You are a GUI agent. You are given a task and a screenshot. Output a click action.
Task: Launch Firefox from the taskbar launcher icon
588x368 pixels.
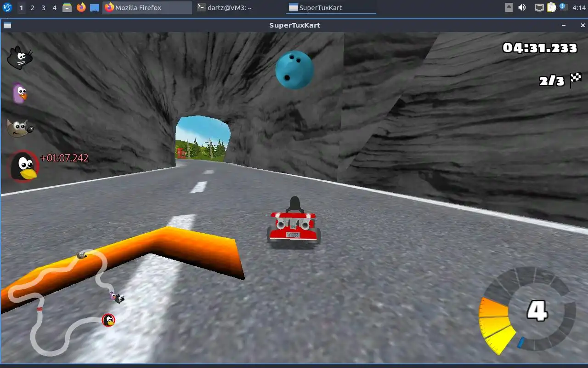[81, 7]
